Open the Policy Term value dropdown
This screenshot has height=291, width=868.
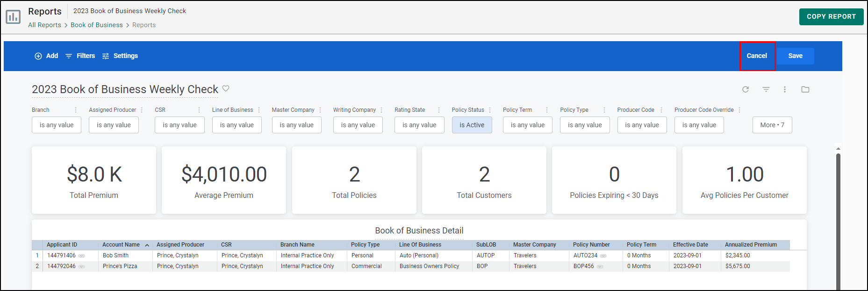pyautogui.click(x=528, y=125)
